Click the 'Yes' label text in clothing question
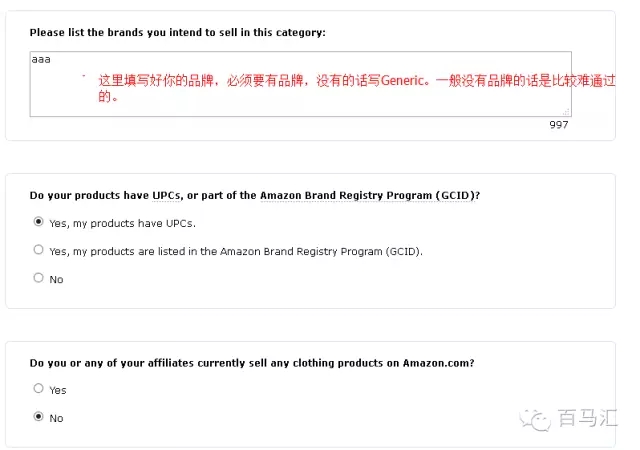Image resolution: width=640 pixels, height=450 pixels. pyautogui.click(x=57, y=390)
